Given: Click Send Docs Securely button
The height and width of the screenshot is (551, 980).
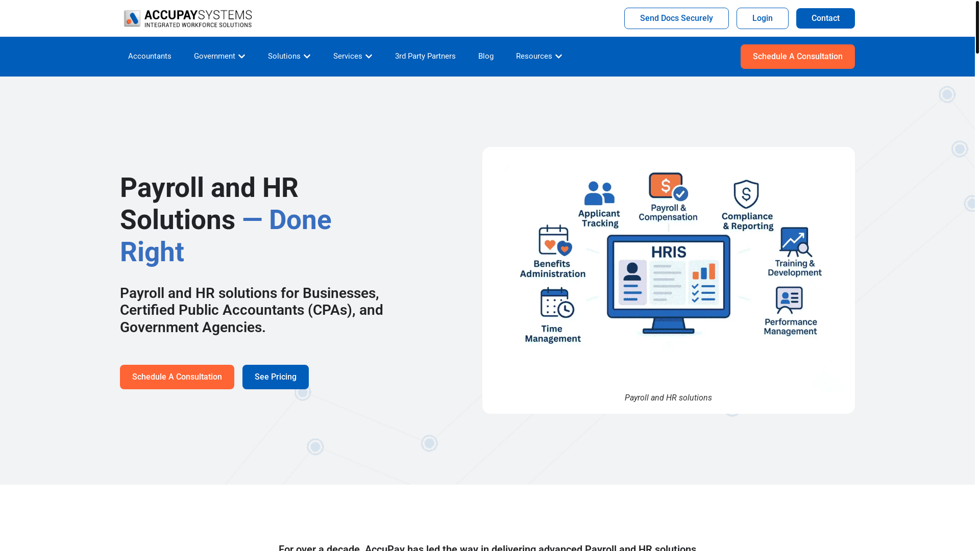Looking at the screenshot, I should click(x=676, y=18).
